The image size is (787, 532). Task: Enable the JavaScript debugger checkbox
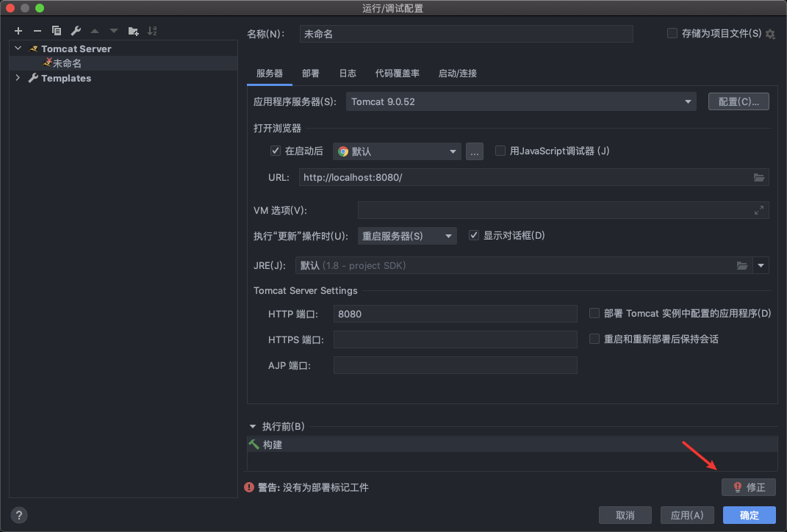coord(500,151)
